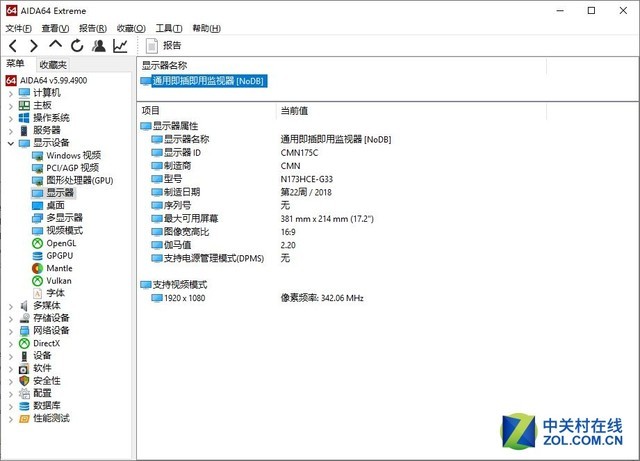Open the 文件(F) menu
640x461 pixels.
[19, 28]
